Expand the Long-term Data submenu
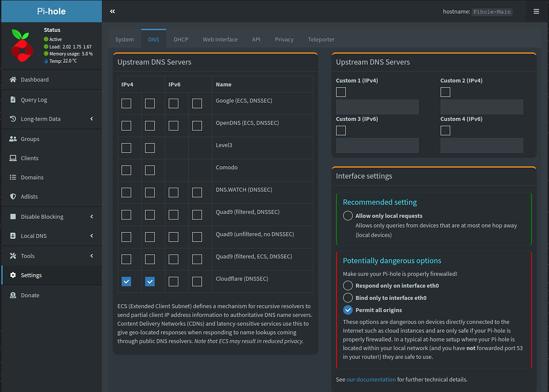 (x=92, y=119)
